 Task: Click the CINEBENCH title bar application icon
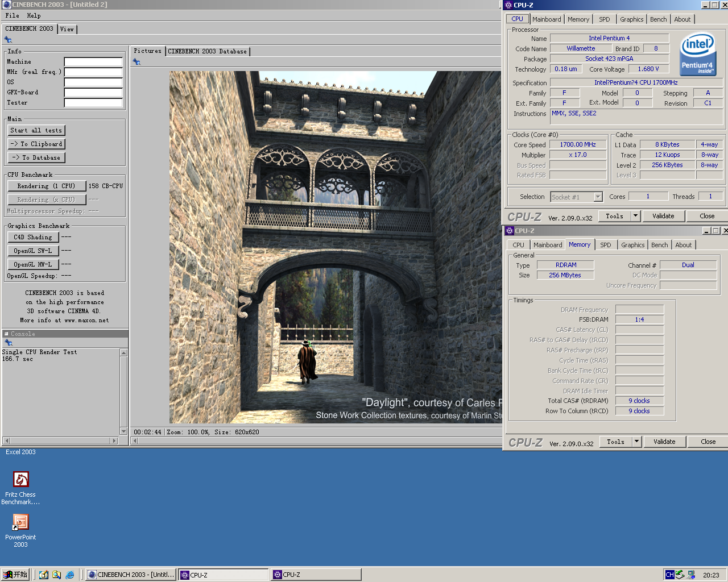6,5
